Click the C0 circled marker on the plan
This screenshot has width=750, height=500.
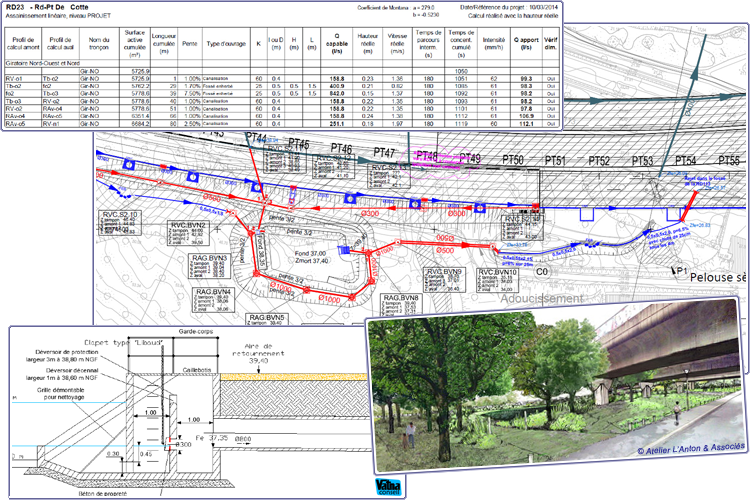tap(541, 272)
